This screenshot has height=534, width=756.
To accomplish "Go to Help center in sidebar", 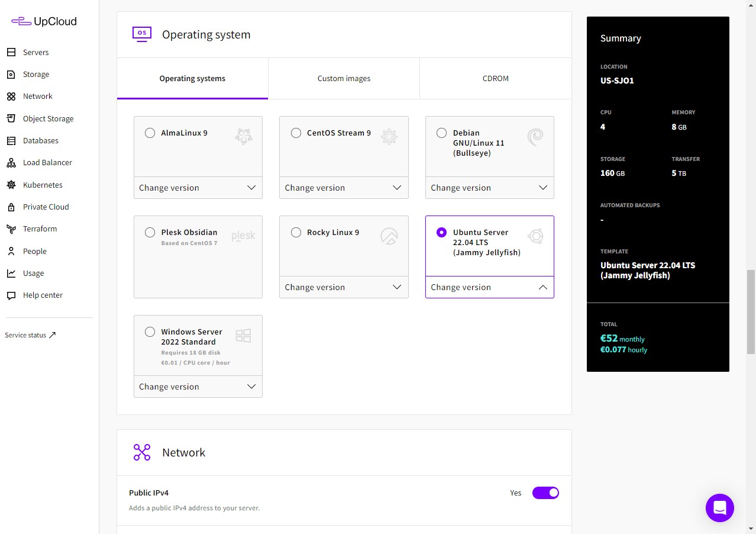I will point(43,295).
